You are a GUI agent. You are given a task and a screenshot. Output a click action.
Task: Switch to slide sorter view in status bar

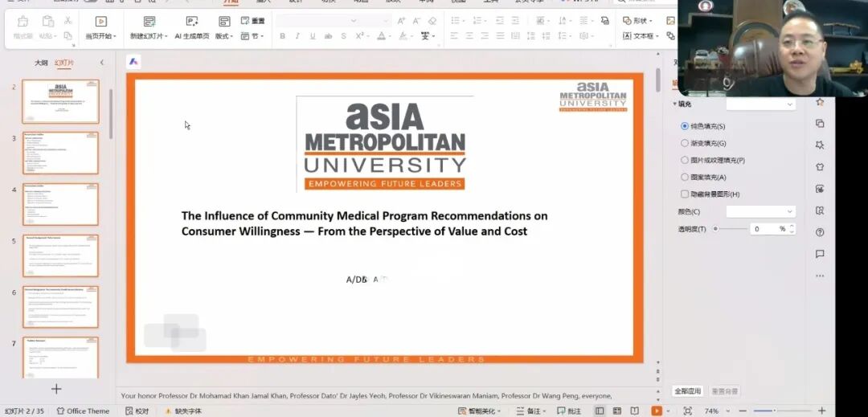pos(617,411)
